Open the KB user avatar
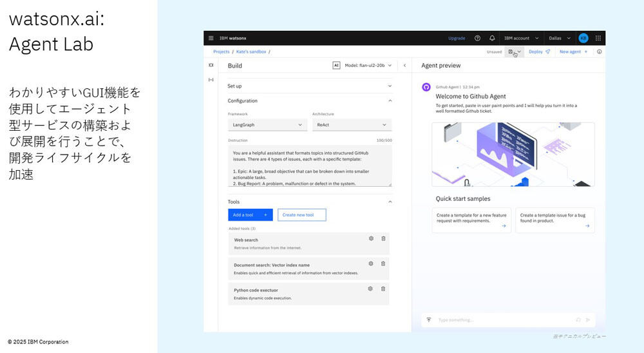The image size is (644, 353). [583, 38]
